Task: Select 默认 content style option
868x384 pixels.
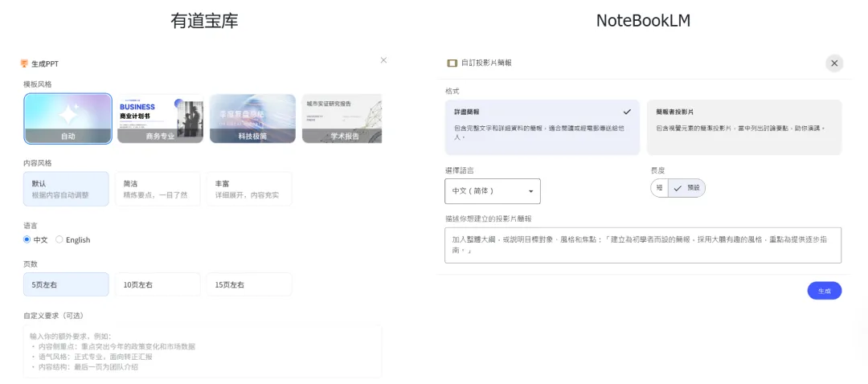Action: [66, 189]
